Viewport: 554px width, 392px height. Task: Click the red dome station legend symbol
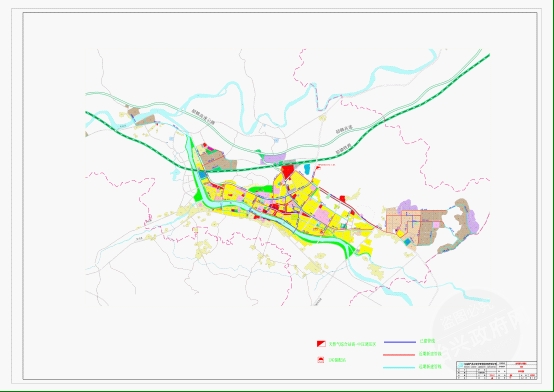point(321,360)
